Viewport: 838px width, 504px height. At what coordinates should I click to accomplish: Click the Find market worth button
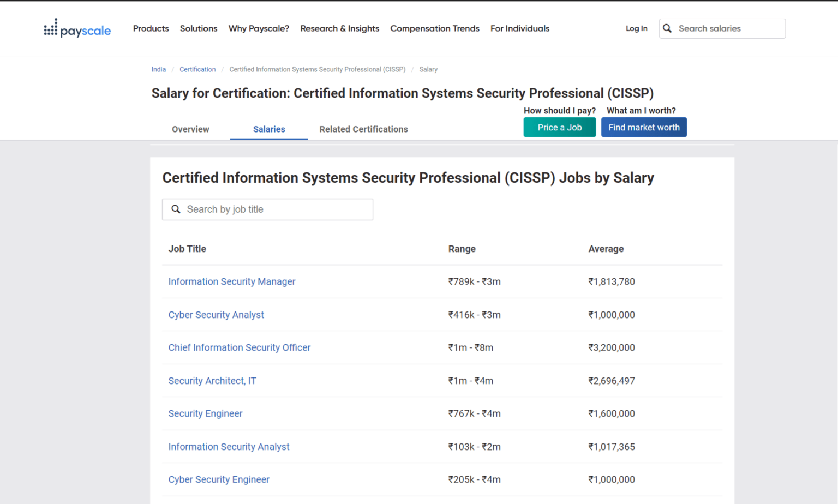(644, 127)
